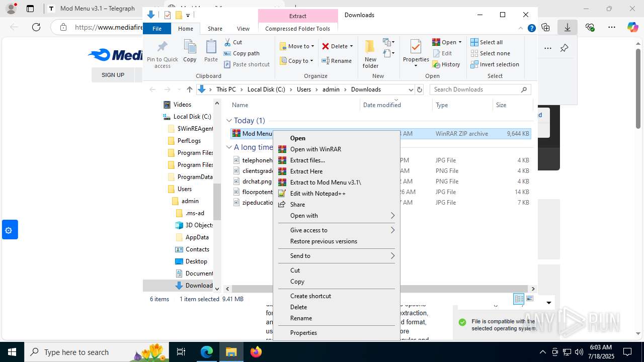Image resolution: width=644 pixels, height=362 pixels.
Task: Click Type here to search box
Action: (x=96, y=352)
